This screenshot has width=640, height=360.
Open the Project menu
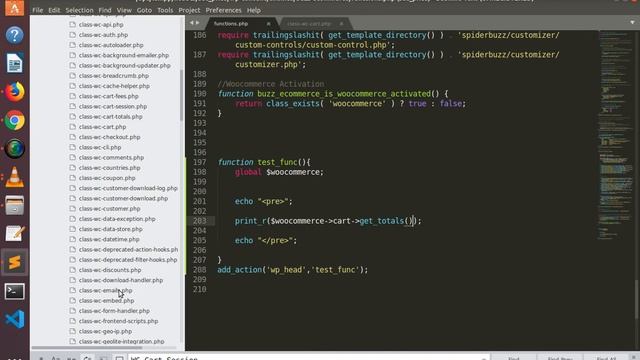[189, 10]
